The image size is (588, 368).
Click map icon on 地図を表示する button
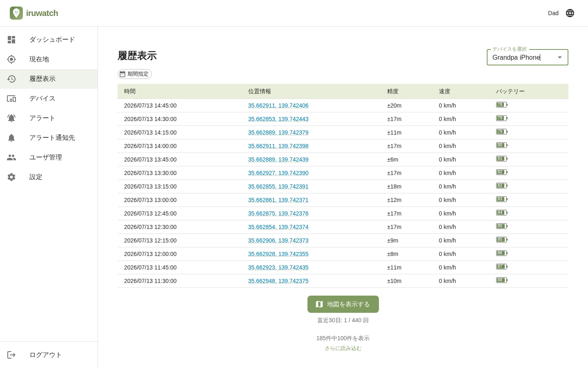click(x=319, y=304)
